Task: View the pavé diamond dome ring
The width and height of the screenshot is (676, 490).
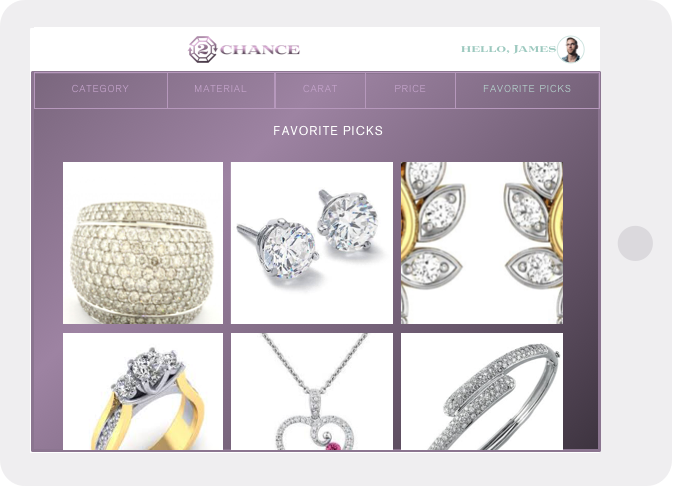Action: [143, 243]
